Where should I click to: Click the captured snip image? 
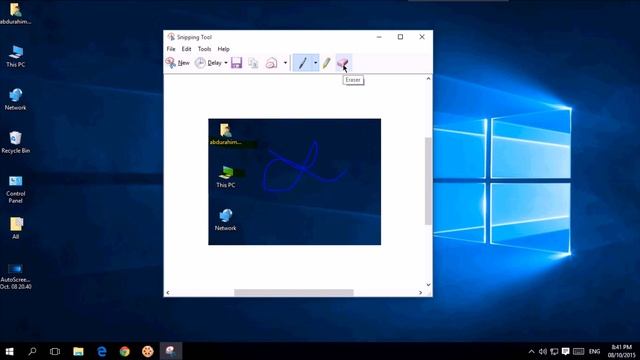(x=295, y=182)
